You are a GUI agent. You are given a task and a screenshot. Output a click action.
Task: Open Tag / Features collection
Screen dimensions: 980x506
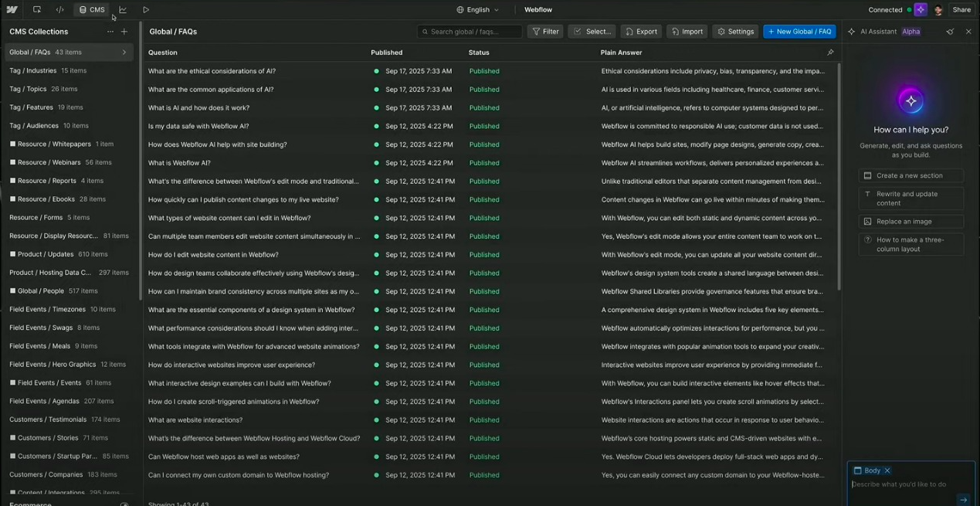(x=69, y=107)
